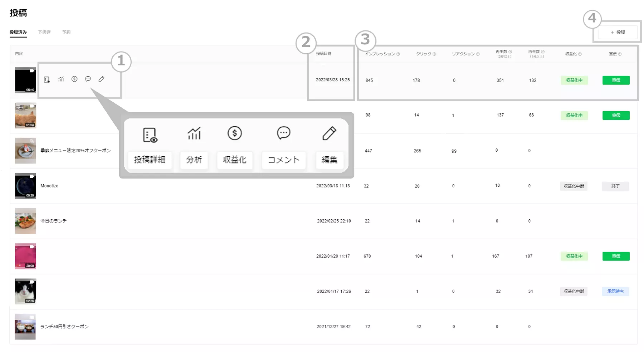Show help for the 宣伝 column header
This screenshot has height=352, width=644.
point(620,54)
